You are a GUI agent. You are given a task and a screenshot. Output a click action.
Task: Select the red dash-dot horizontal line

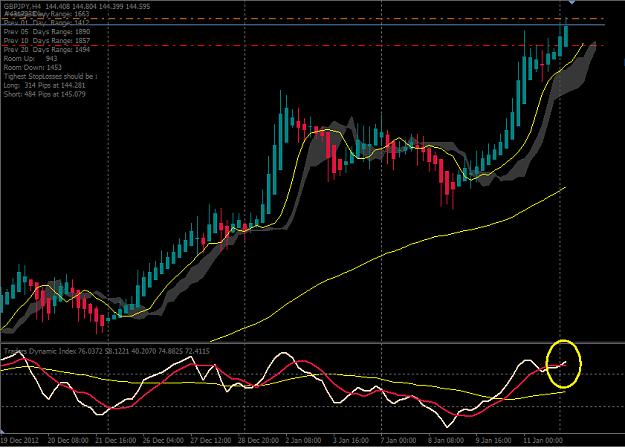tap(303, 46)
